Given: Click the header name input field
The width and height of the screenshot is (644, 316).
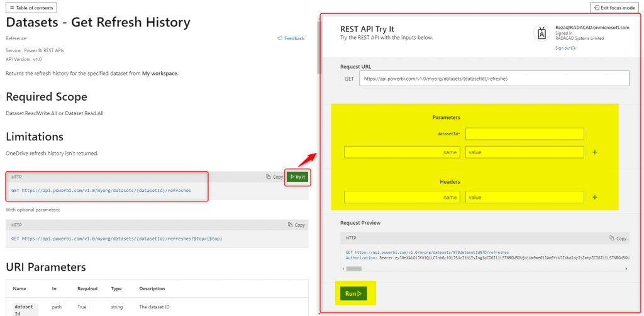Looking at the screenshot, I should (402, 198).
